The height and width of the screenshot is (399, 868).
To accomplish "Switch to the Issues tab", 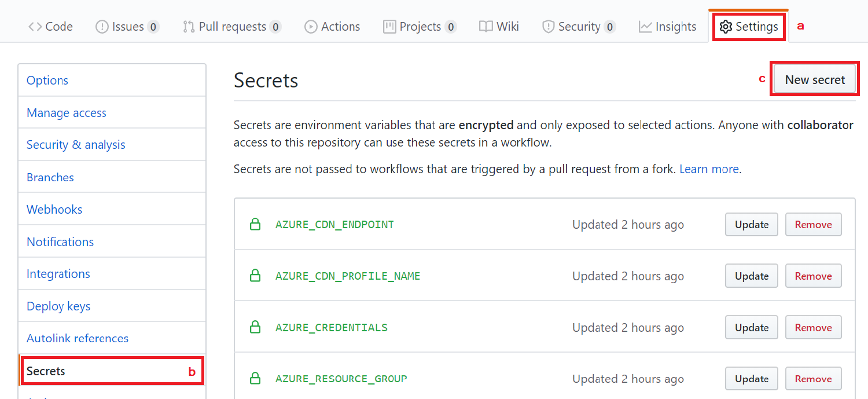I will tap(127, 27).
